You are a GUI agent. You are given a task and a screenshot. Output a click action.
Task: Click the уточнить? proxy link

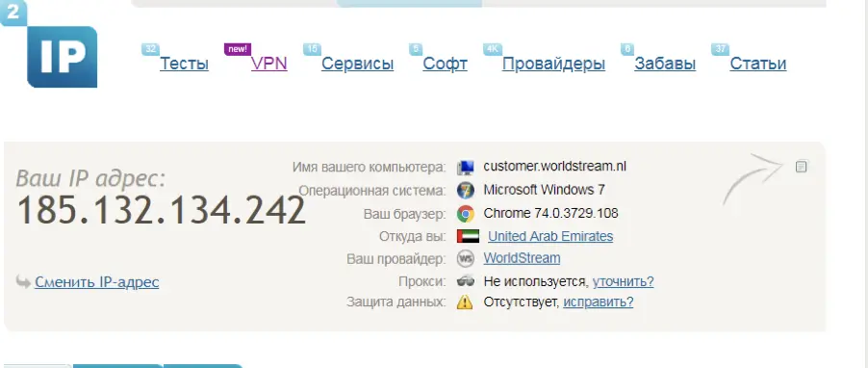(624, 281)
